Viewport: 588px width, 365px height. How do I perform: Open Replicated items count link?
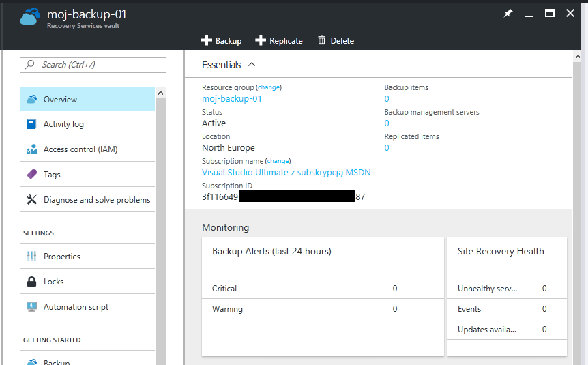(x=387, y=148)
